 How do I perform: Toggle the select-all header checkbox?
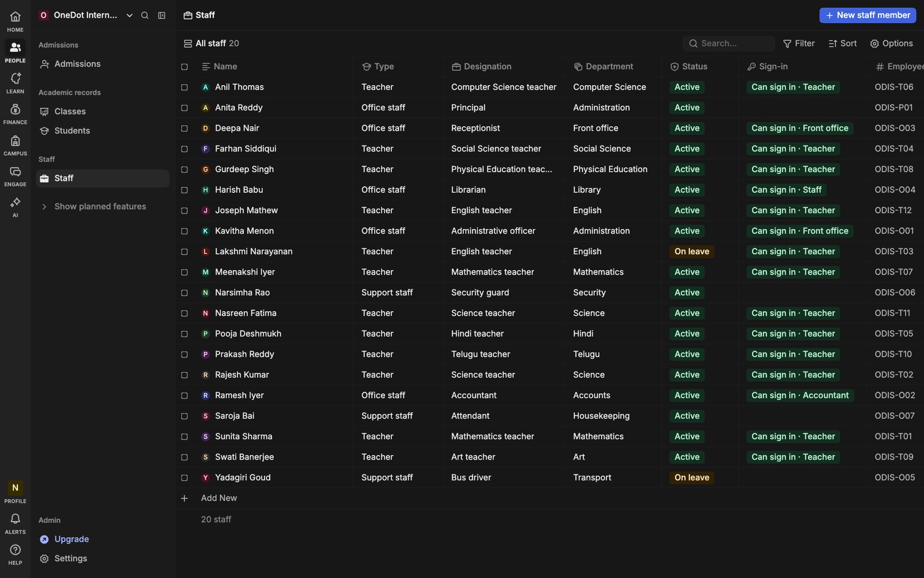point(184,67)
